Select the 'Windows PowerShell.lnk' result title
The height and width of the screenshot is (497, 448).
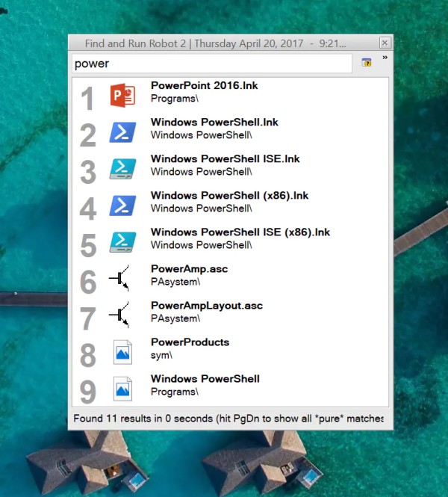214,122
